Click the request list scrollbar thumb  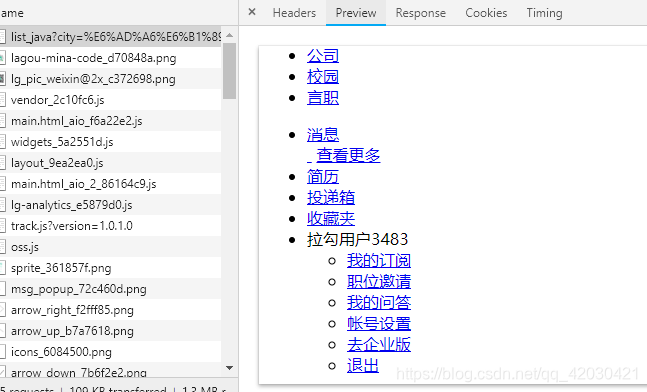point(229,71)
